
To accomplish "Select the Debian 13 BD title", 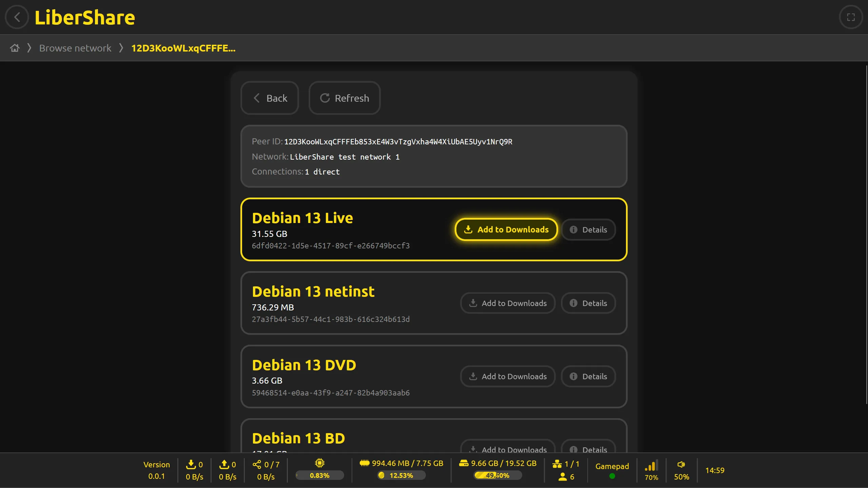I will click(x=298, y=438).
